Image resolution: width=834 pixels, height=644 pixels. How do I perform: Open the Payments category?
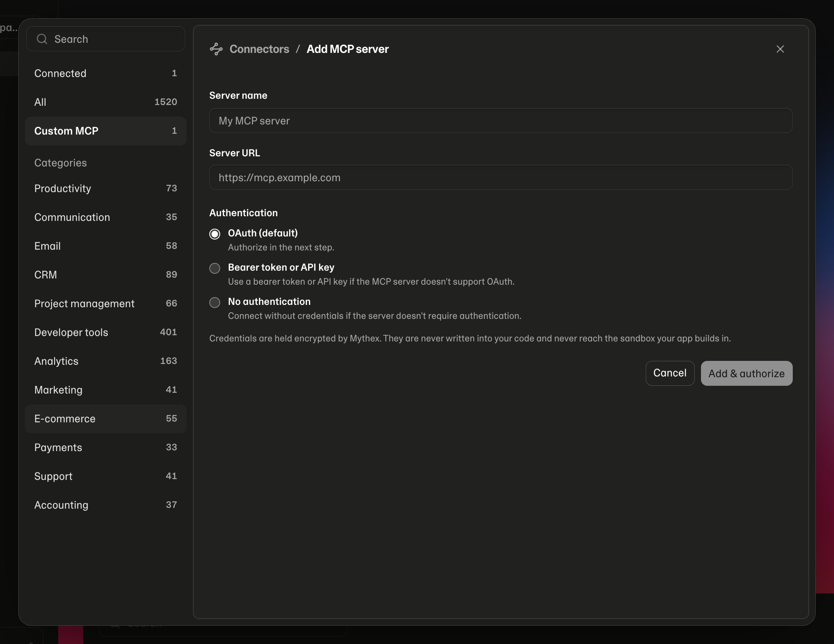tap(105, 447)
